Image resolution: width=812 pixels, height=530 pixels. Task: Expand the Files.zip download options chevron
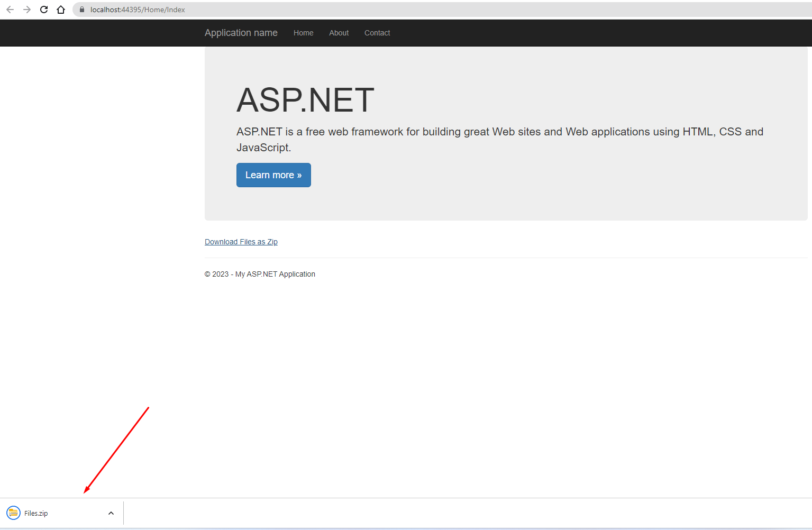(111, 513)
